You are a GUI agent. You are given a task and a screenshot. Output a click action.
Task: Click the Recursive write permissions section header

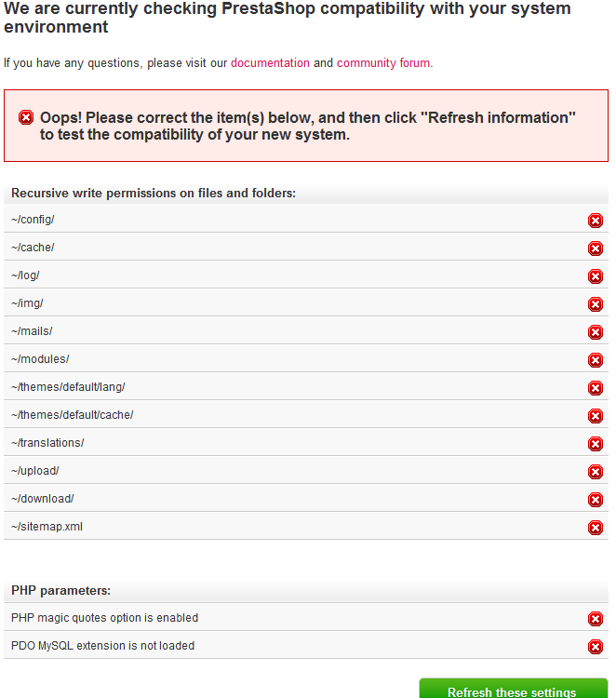[x=154, y=194]
